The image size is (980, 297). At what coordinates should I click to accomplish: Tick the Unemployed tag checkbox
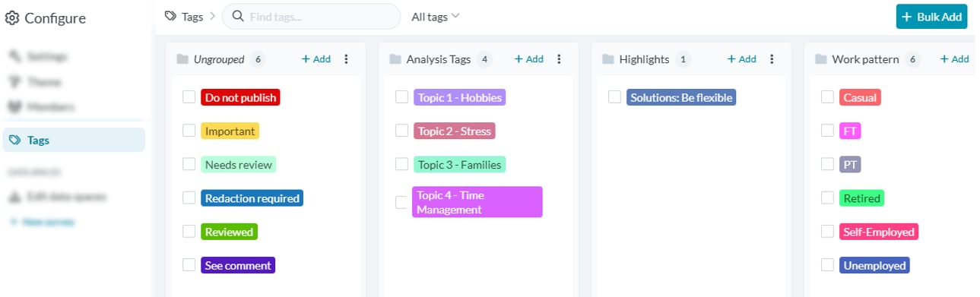pos(827,265)
